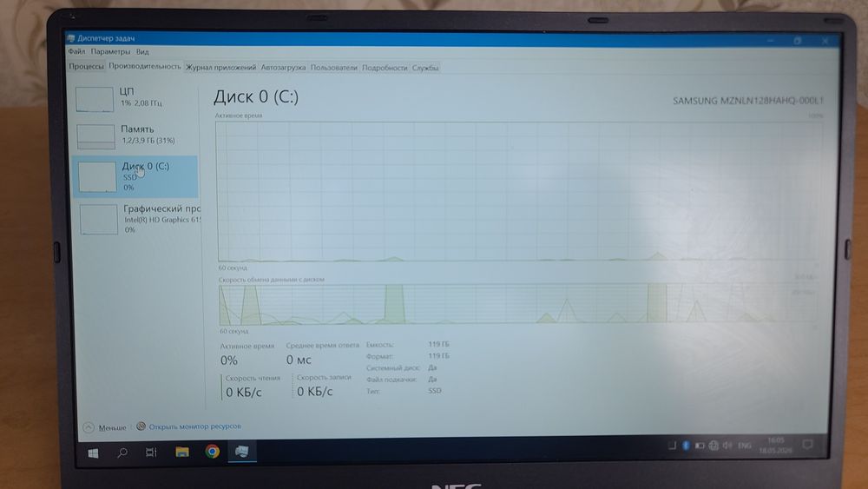Click the Диск 0 (C:) heading

click(x=256, y=97)
